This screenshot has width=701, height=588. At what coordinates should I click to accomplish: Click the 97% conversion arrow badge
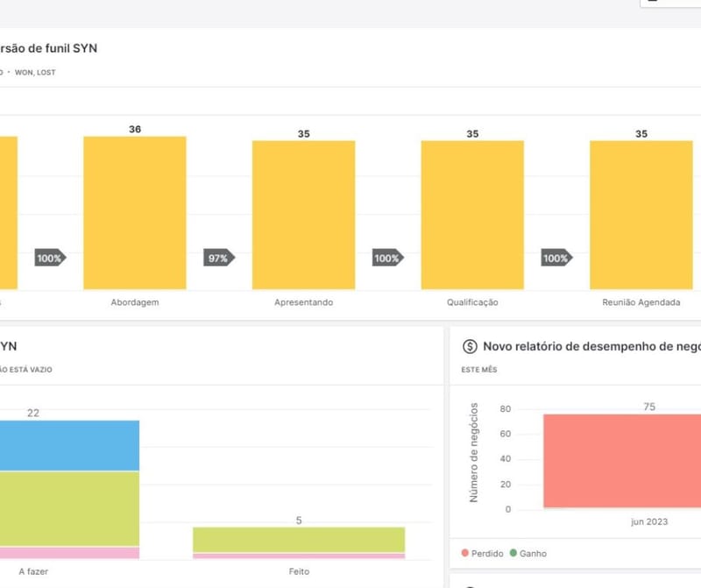pos(219,259)
